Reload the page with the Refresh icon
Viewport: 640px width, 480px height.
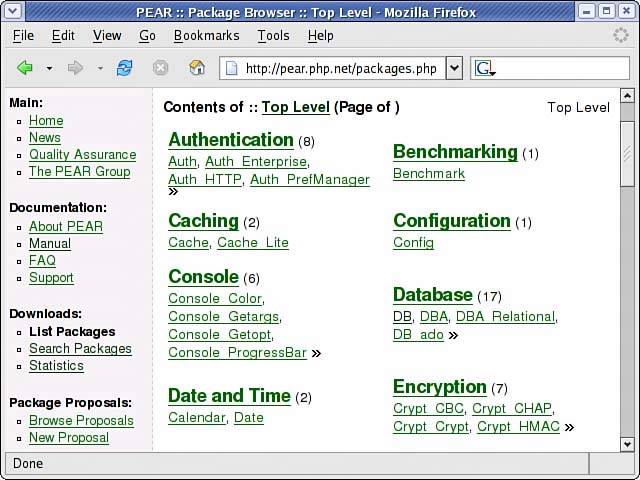[x=125, y=68]
